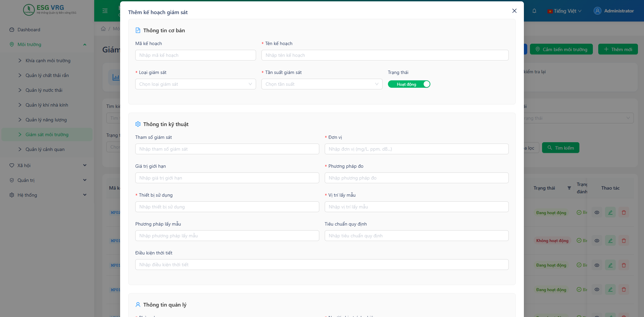The width and height of the screenshot is (644, 317).
Task: Open Quản lý cảnh quan submenu
Action: pos(47,149)
